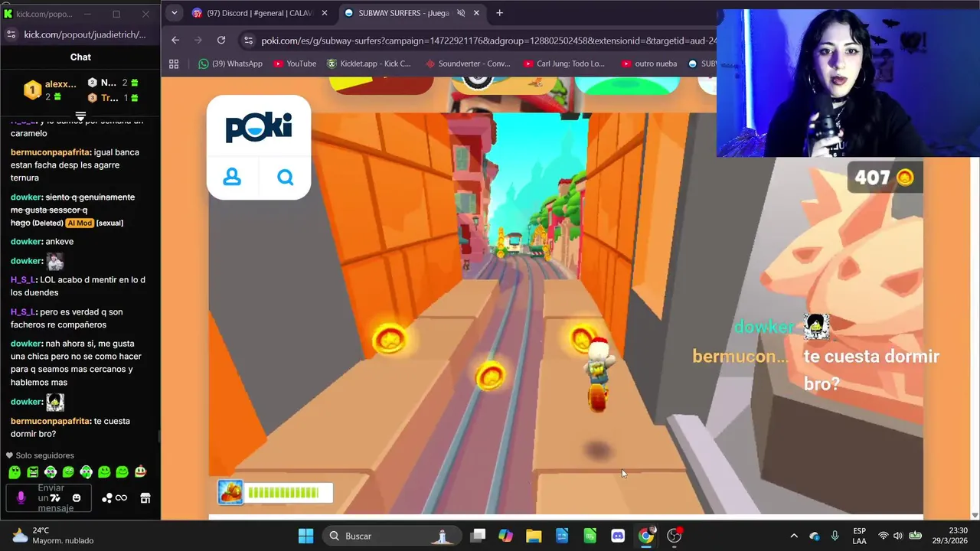Screen dimensions: 980x551
Task: Open WhatsApp bookmark
Action: click(x=230, y=64)
